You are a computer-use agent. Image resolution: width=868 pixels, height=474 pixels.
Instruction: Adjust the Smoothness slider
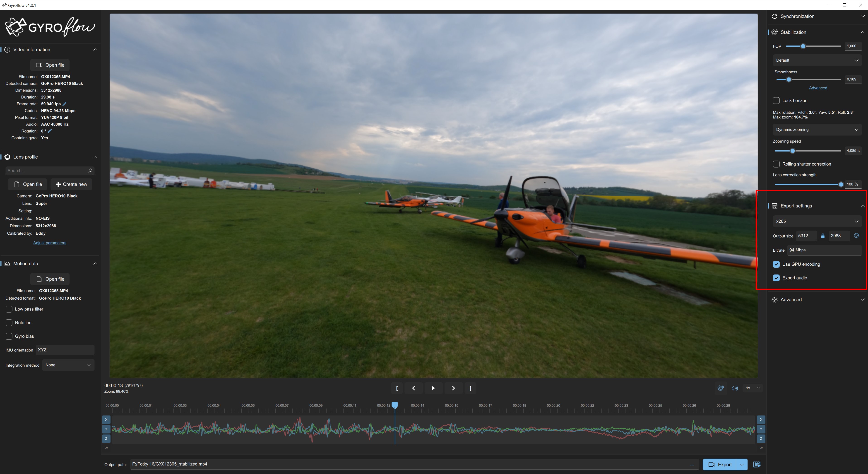[789, 79]
